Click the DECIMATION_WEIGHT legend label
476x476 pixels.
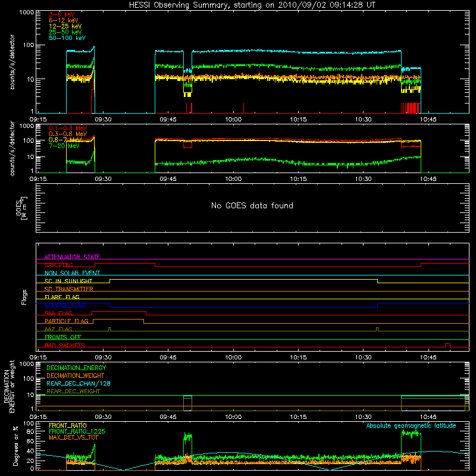[75, 375]
